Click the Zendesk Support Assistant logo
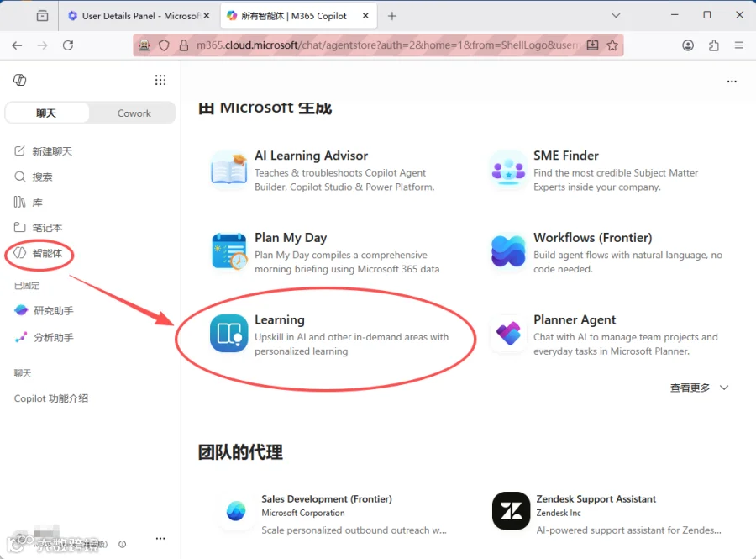 (511, 511)
